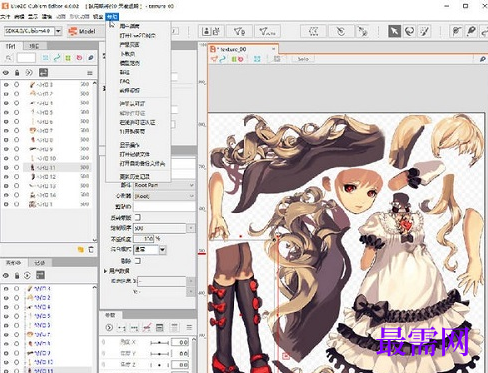Toggle lock circle of row 7 in lower list
Viewport: 488px width, 373px height.
(x=17, y=334)
